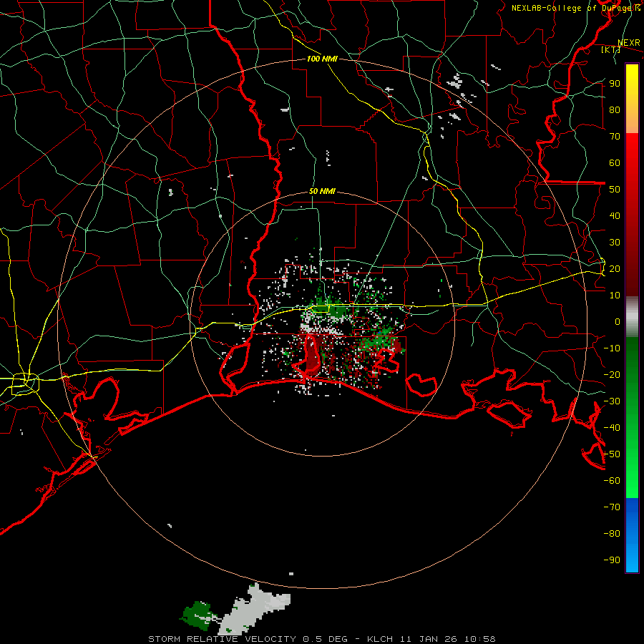Click the positive 80 scale label

[615, 109]
